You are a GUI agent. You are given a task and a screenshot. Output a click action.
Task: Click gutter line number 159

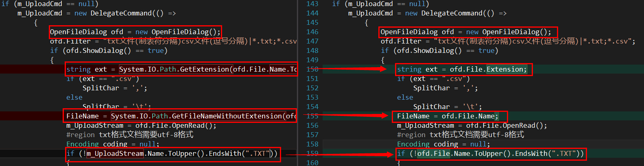coord(312,153)
